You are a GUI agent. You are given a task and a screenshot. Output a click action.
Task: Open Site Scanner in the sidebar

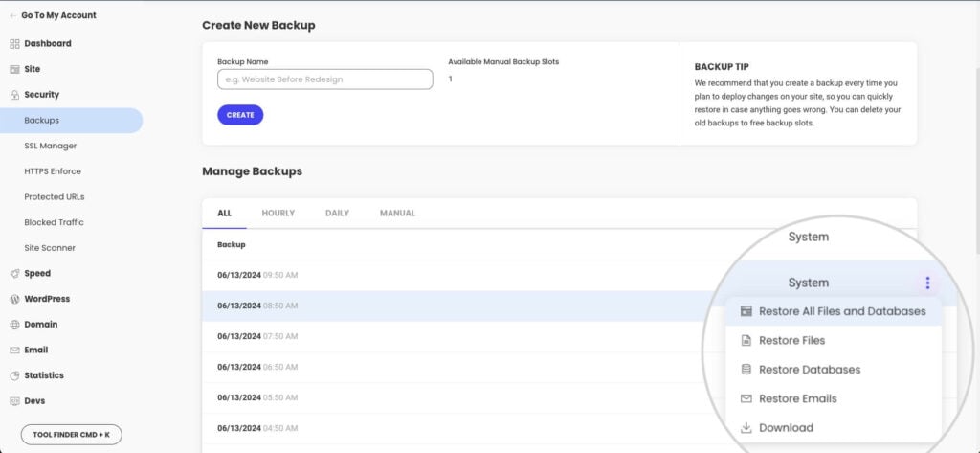(x=50, y=248)
